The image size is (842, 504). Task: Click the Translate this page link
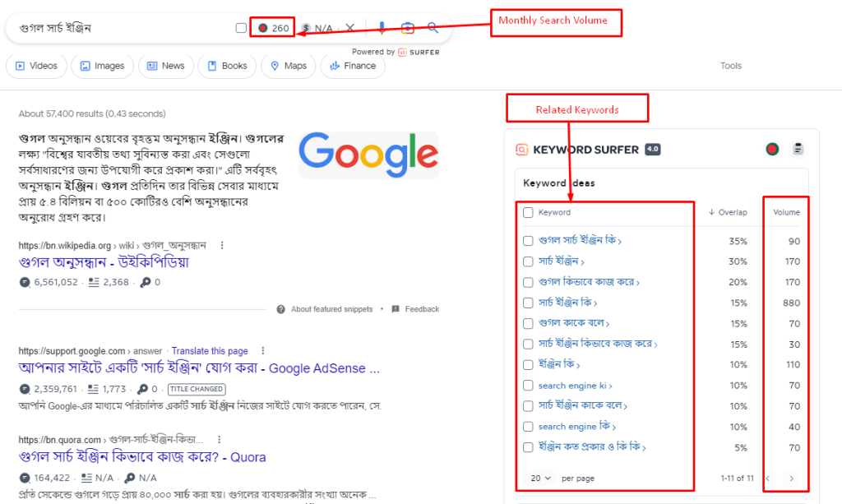(x=210, y=351)
